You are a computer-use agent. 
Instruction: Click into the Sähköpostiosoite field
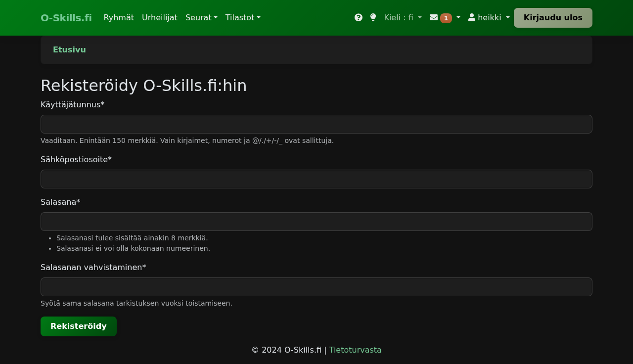coord(316,179)
